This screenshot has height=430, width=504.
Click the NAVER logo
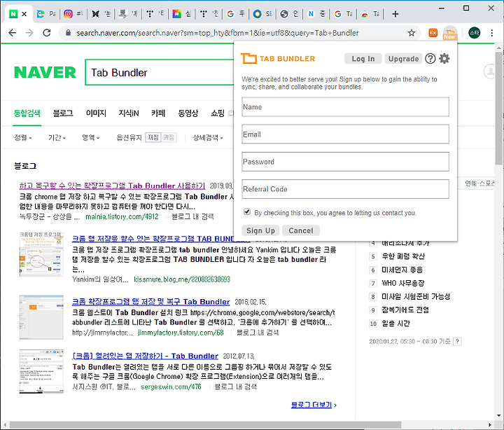click(x=45, y=72)
